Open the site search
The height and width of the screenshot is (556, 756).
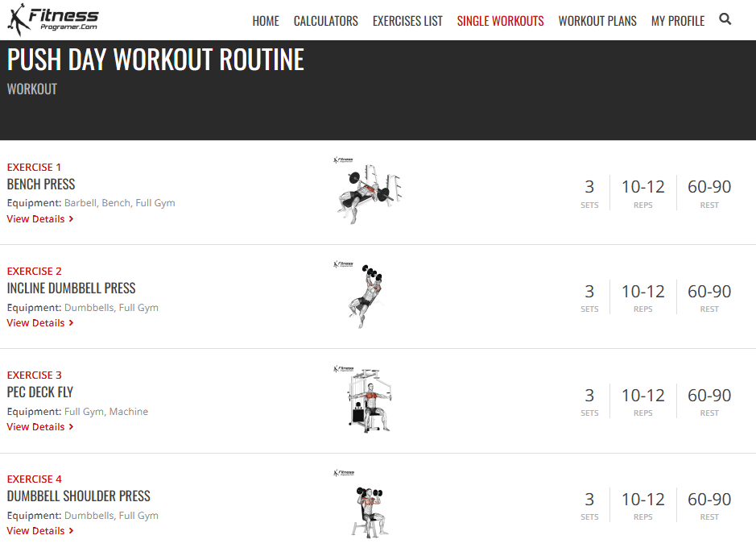click(725, 19)
